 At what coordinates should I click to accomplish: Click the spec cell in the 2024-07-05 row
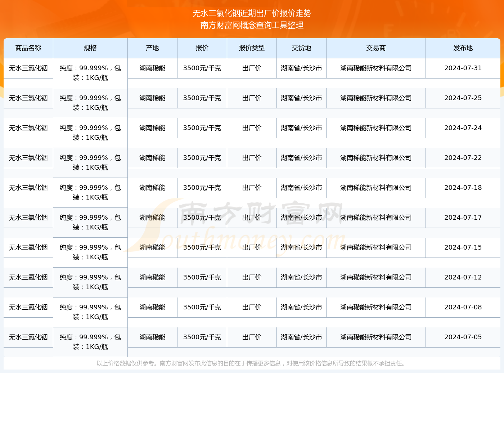90,342
